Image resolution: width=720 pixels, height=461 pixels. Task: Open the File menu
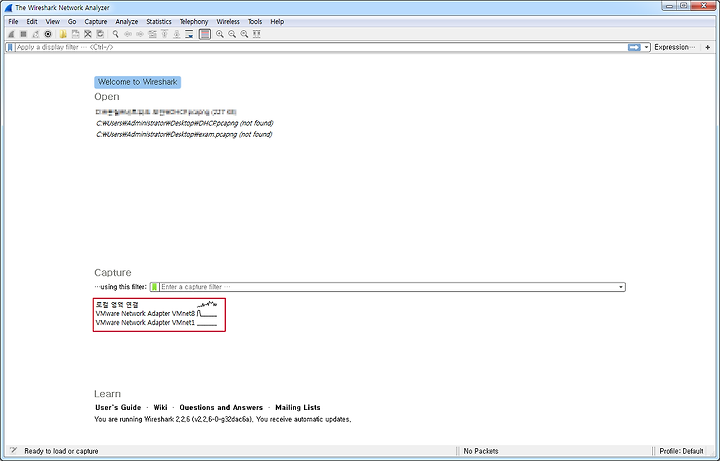[13, 22]
